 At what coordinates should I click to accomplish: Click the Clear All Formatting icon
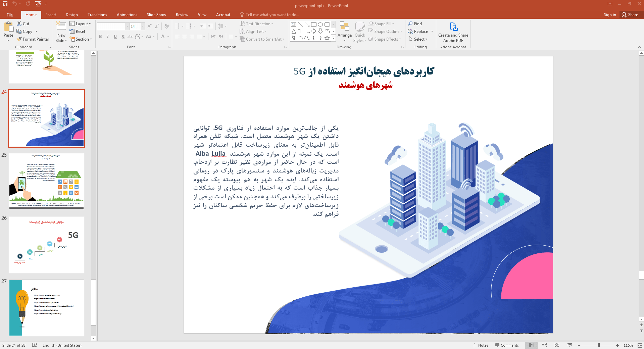pyautogui.click(x=167, y=26)
